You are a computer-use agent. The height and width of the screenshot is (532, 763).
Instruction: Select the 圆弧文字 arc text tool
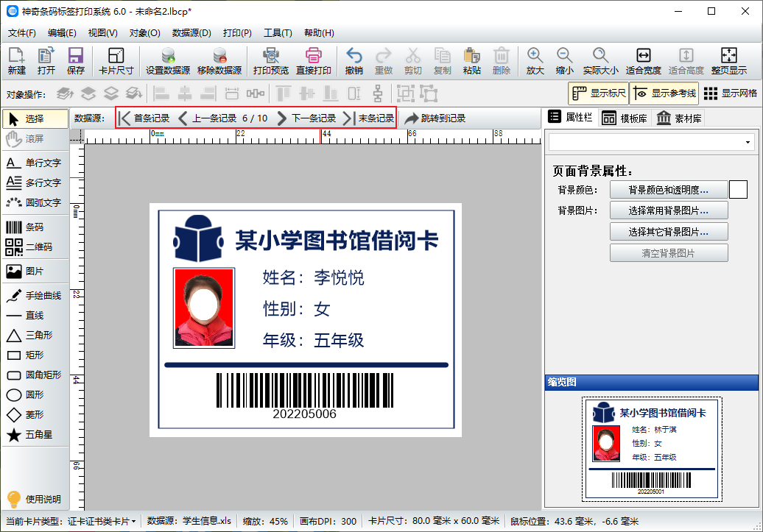[x=34, y=202]
